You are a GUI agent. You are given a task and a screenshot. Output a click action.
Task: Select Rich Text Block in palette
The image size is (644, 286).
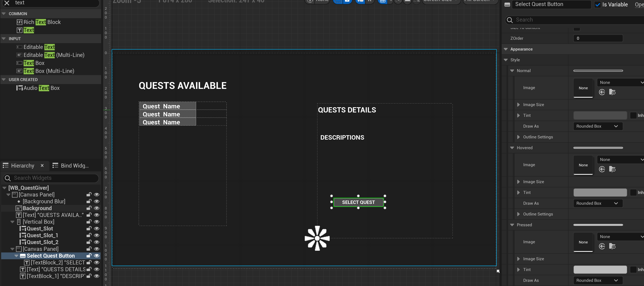coord(42,22)
